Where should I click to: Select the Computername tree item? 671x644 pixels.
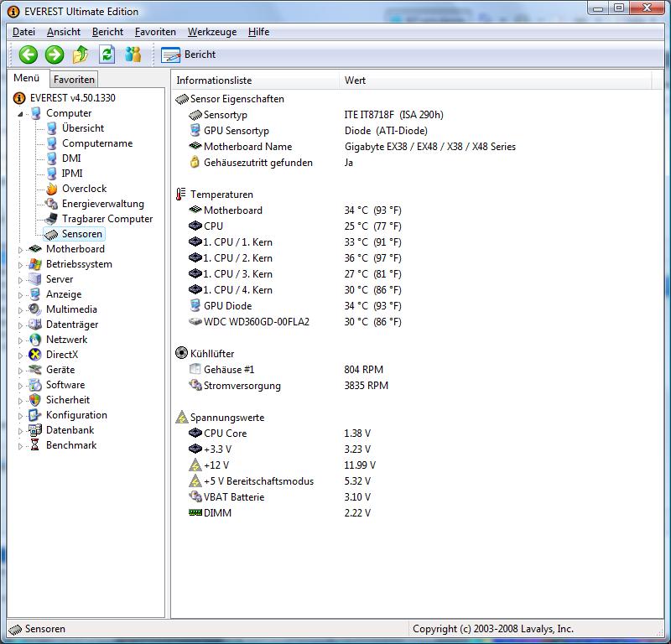point(97,143)
